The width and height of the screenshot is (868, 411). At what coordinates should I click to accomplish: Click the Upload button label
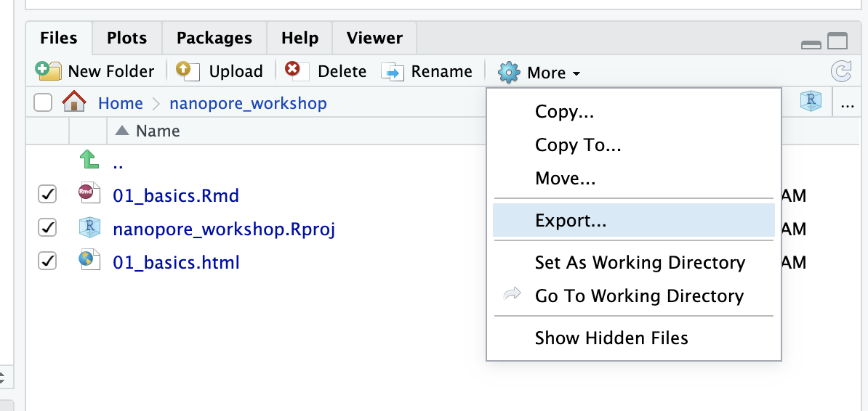tap(236, 71)
